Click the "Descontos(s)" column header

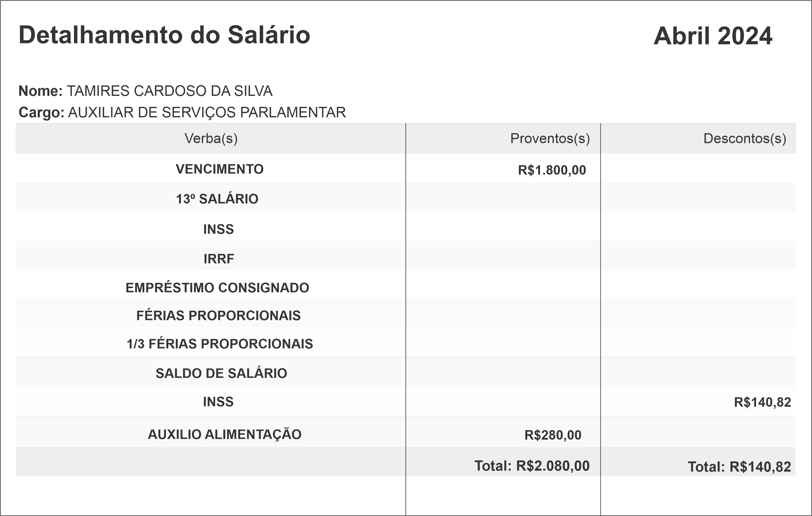click(745, 138)
